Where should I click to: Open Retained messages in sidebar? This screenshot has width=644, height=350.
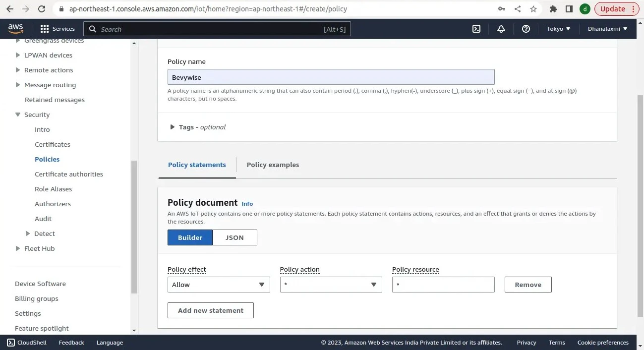point(55,100)
